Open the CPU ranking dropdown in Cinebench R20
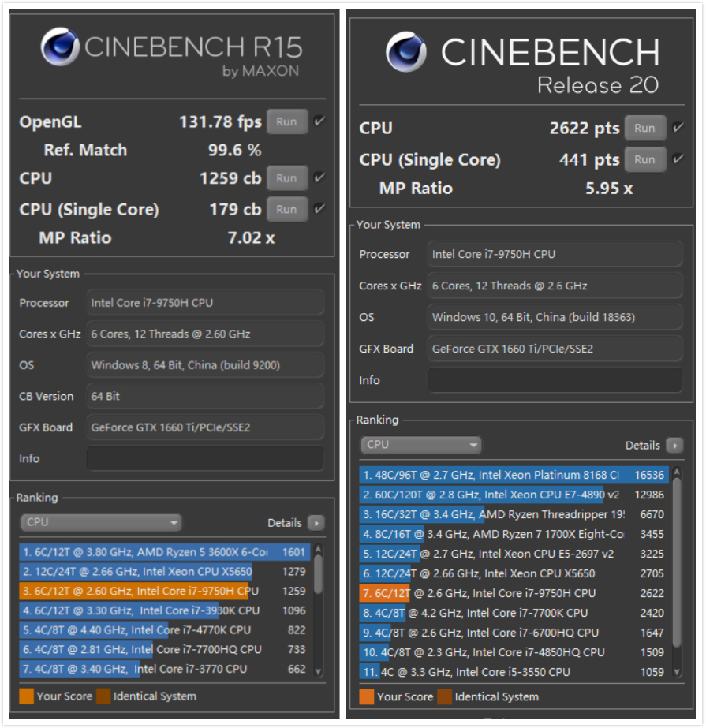Screen dimensions: 706x728 [420, 445]
